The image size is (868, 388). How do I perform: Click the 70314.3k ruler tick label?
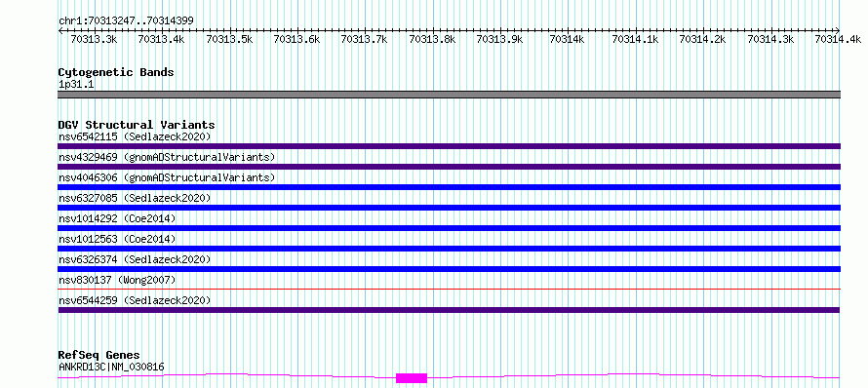(x=771, y=39)
